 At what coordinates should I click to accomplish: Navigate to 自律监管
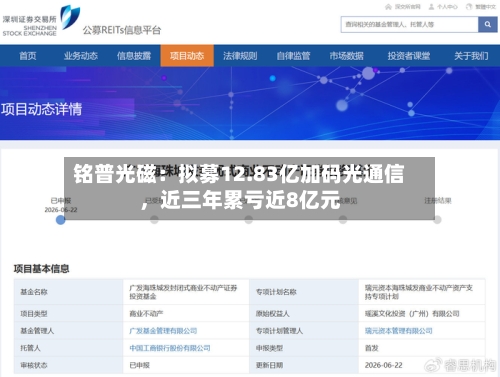pyautogui.click(x=293, y=56)
